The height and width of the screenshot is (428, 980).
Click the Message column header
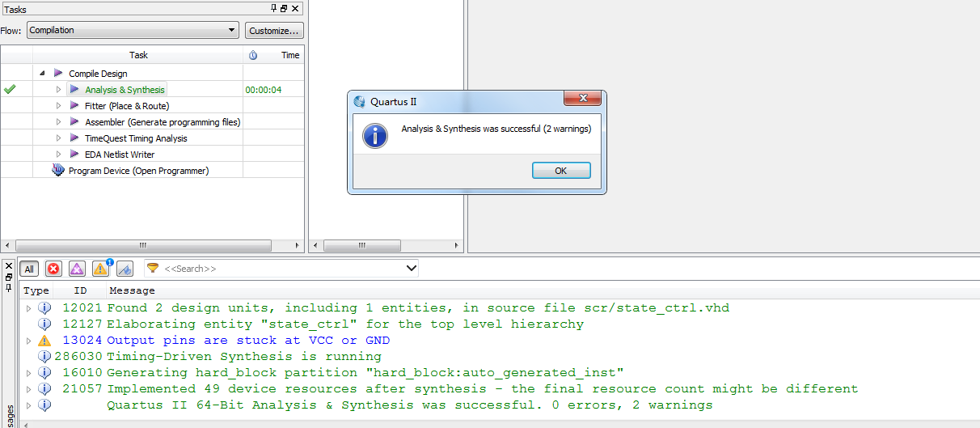(x=132, y=290)
